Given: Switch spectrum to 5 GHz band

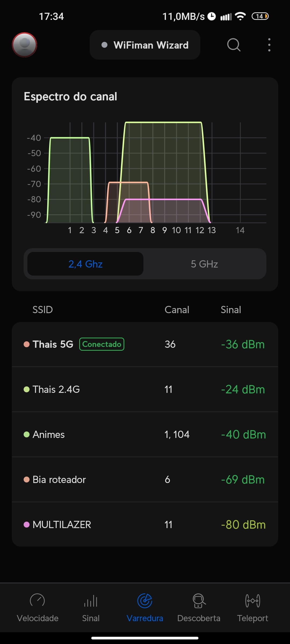Looking at the screenshot, I should click(204, 264).
